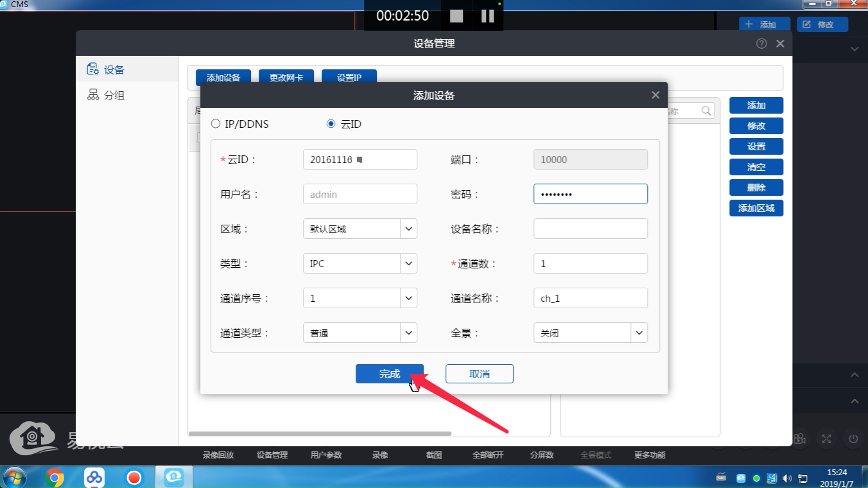Viewport: 868px width, 488px height.
Task: Focus the 云ID input field
Action: tap(360, 159)
